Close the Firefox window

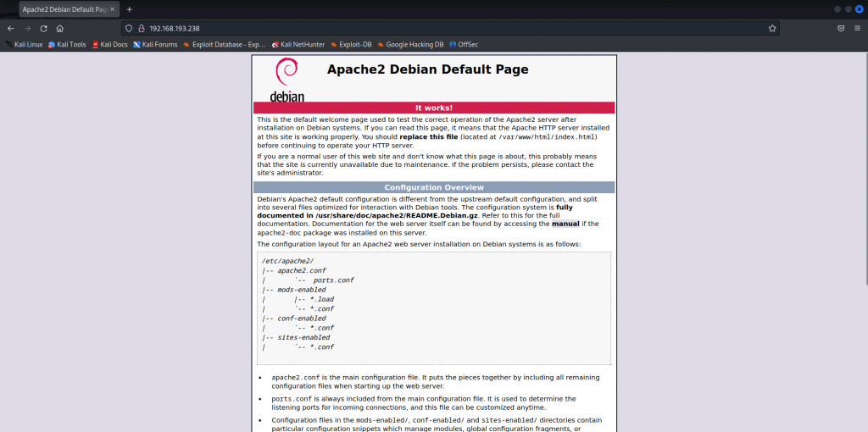860,9
